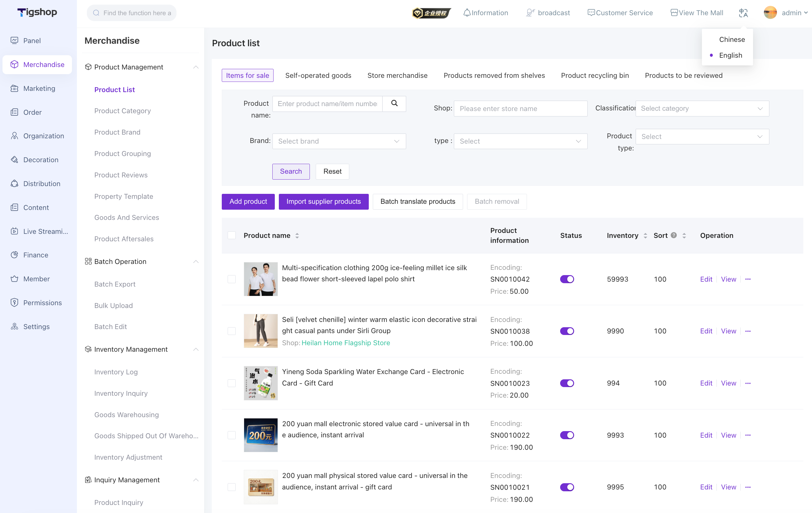Click the enterprise authorization badge icon

[x=431, y=13]
